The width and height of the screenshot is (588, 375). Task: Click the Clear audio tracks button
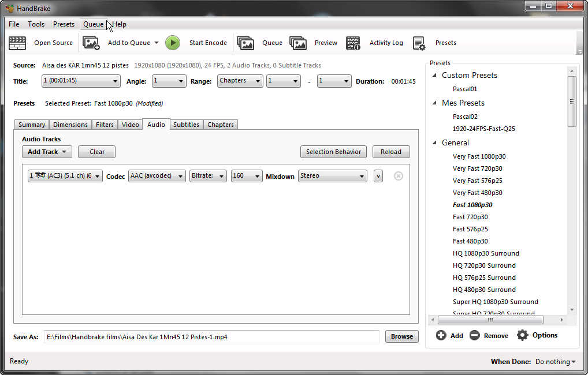point(97,152)
